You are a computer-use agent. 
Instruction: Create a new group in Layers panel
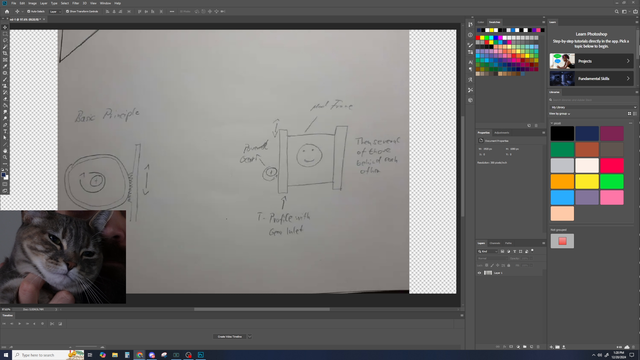[x=524, y=347]
